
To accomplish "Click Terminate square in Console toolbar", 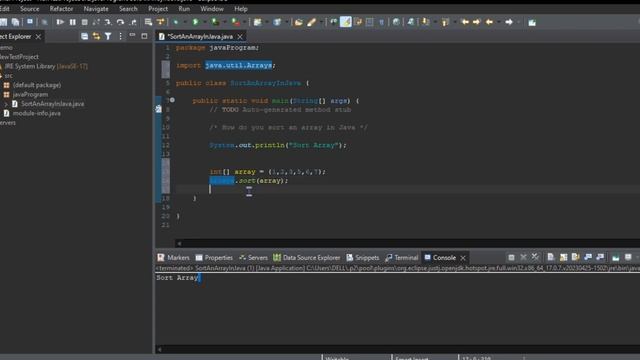I will click(511, 257).
